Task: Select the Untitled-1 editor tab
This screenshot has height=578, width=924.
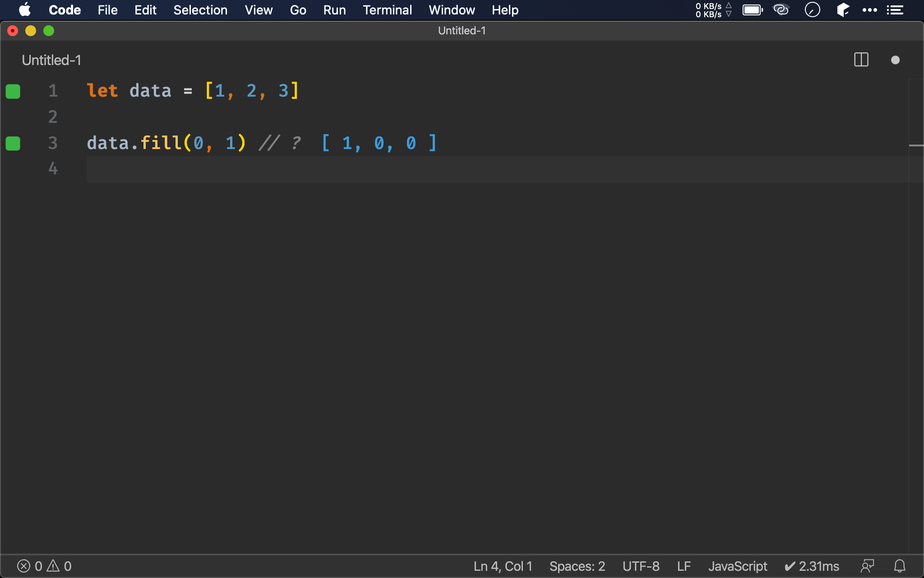Action: [51, 60]
